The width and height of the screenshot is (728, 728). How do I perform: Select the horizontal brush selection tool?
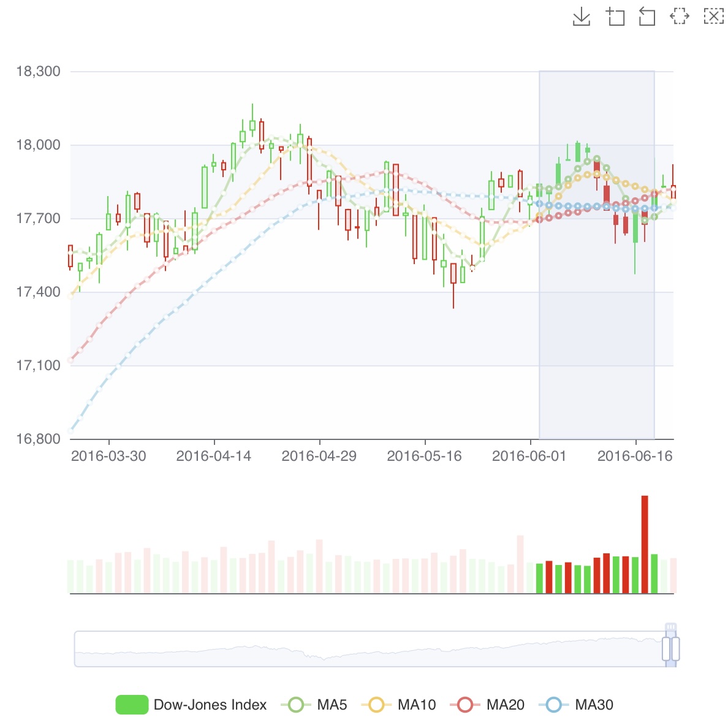(x=679, y=17)
